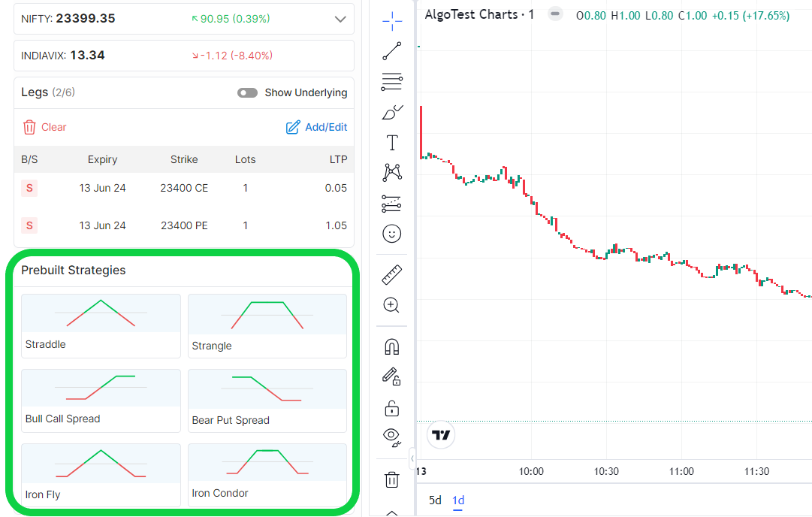Expand the NIFTY index dropdown chevron

[x=340, y=20]
